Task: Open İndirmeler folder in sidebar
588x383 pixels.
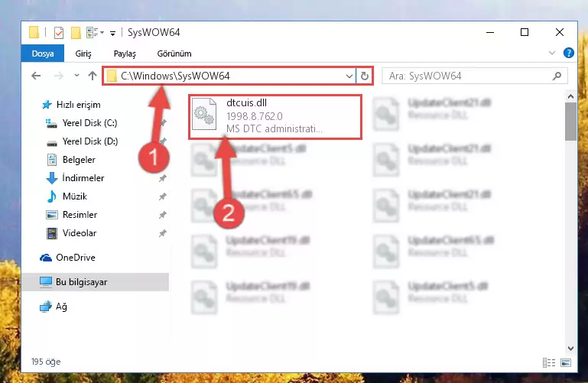Action: [83, 178]
